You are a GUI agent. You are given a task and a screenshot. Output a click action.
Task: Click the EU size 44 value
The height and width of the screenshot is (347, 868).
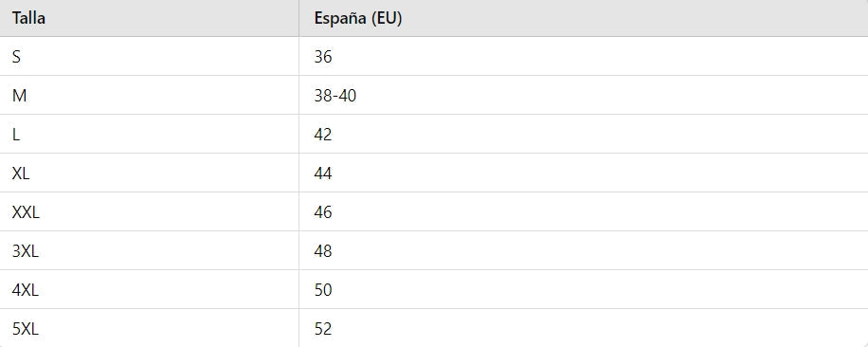click(323, 173)
